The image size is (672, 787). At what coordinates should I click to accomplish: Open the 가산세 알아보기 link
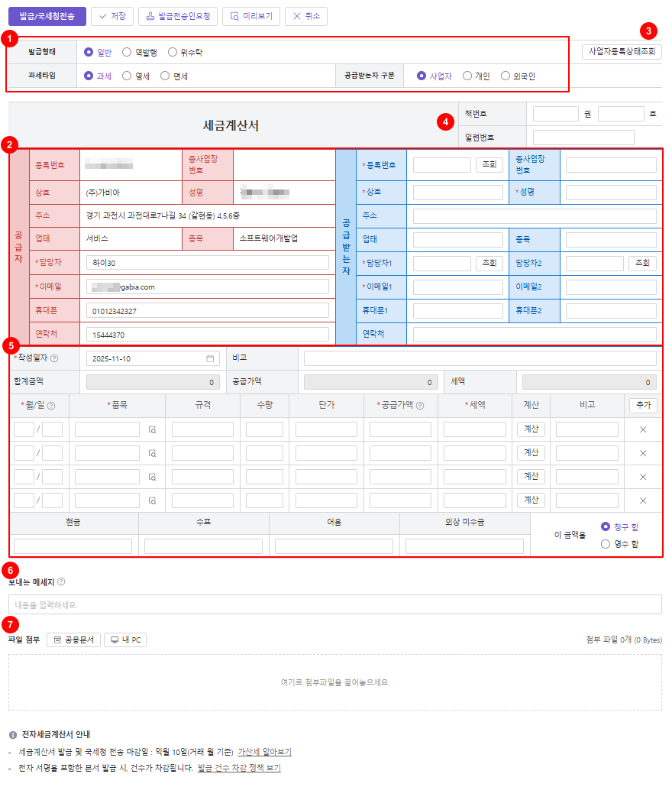[x=264, y=752]
